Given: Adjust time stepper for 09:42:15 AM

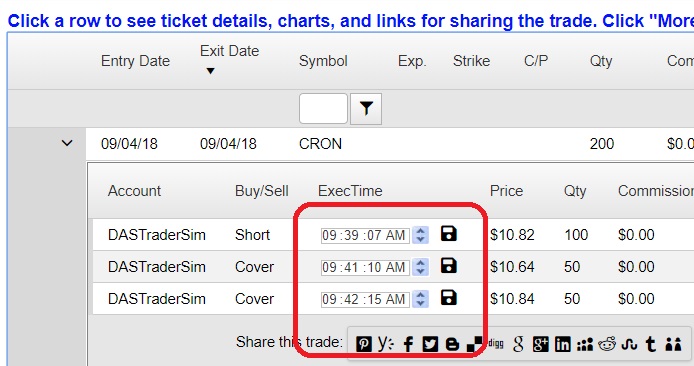Looking at the screenshot, I should [x=420, y=299].
